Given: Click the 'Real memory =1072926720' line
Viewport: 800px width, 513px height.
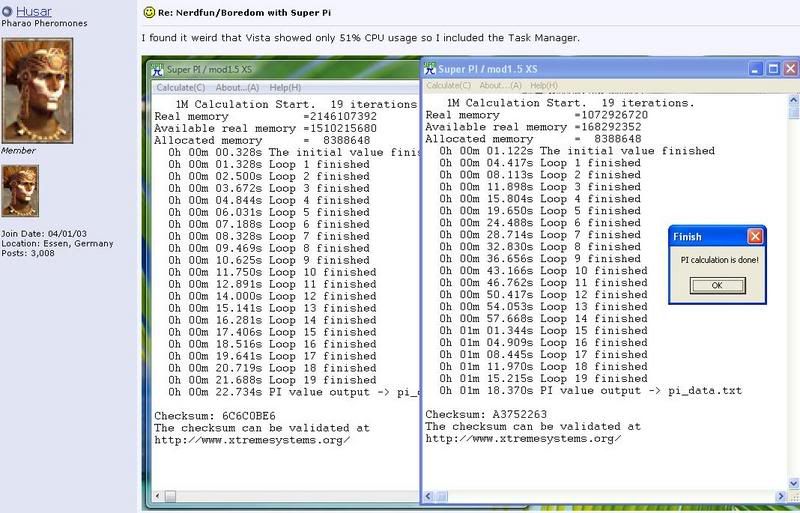Looking at the screenshot, I should (536, 115).
